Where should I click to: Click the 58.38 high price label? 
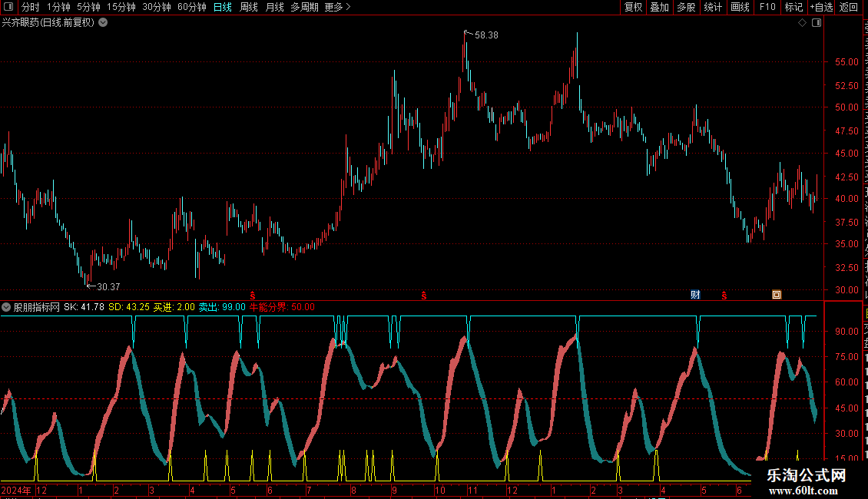point(486,35)
